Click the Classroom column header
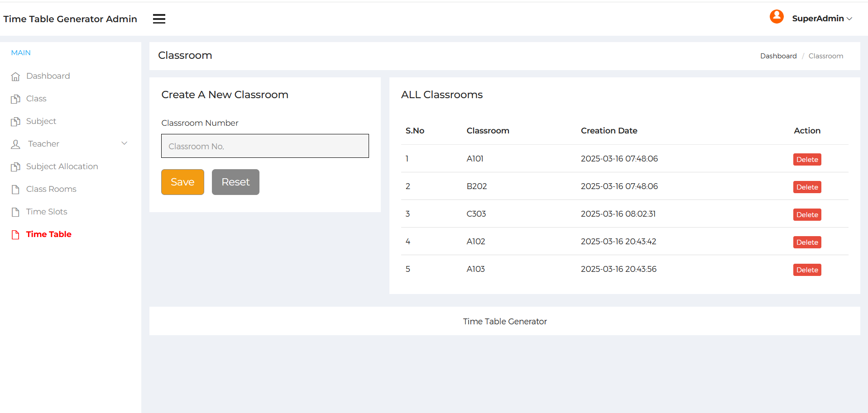The image size is (868, 413). tap(488, 131)
